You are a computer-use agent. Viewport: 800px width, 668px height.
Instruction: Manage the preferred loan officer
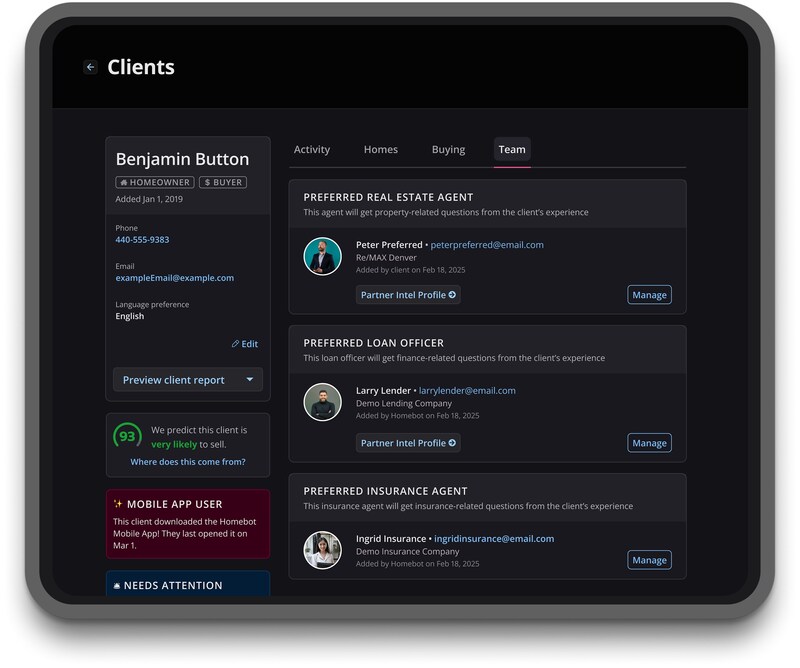tap(649, 443)
